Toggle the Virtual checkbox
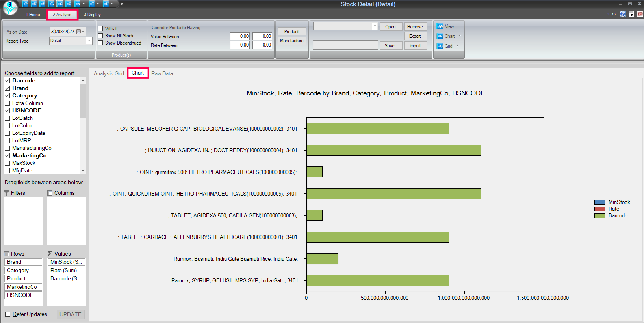Viewport: 644px width, 323px height. tap(100, 28)
